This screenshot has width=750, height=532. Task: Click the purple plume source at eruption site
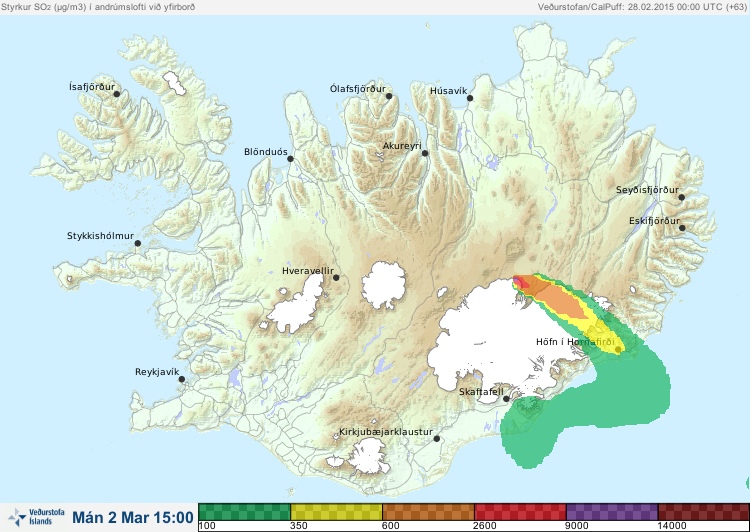pos(517,280)
